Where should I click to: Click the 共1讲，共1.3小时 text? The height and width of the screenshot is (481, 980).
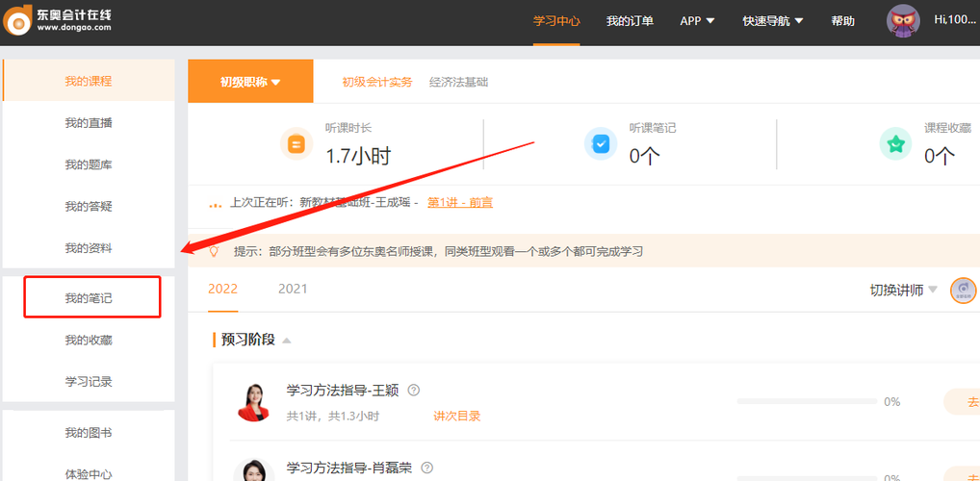pyautogui.click(x=332, y=416)
